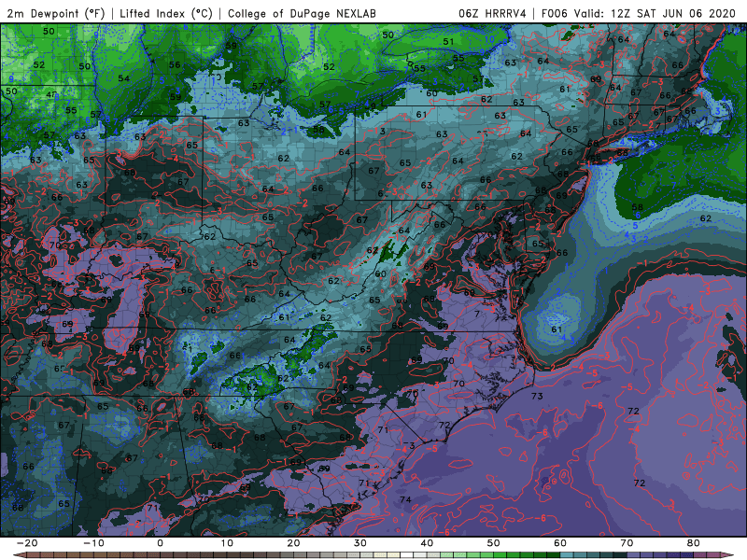Viewport: 747px width, 560px height.
Task: Click the 30 label on the color scale
Action: point(360,543)
